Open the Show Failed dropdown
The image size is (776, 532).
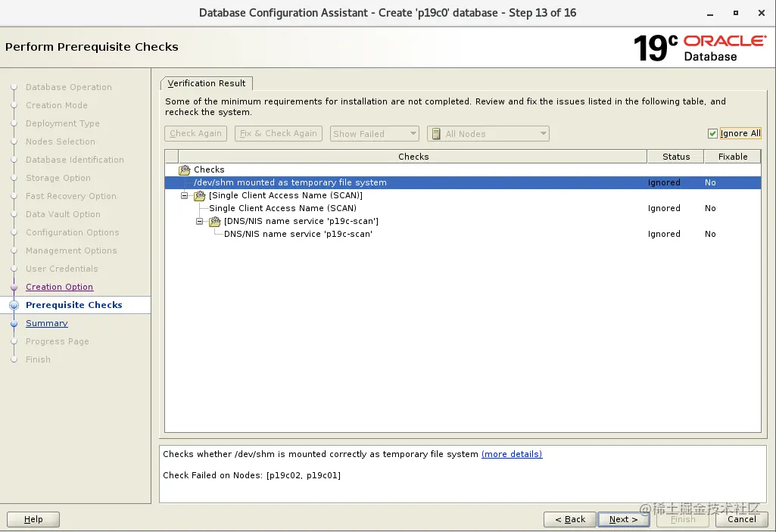375,134
